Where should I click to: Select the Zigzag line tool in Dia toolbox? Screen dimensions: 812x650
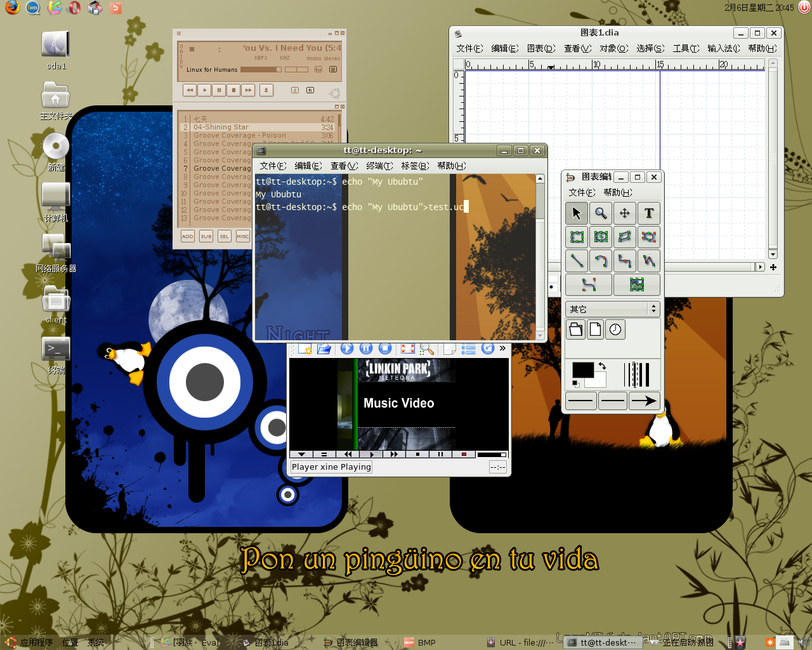pos(625,261)
